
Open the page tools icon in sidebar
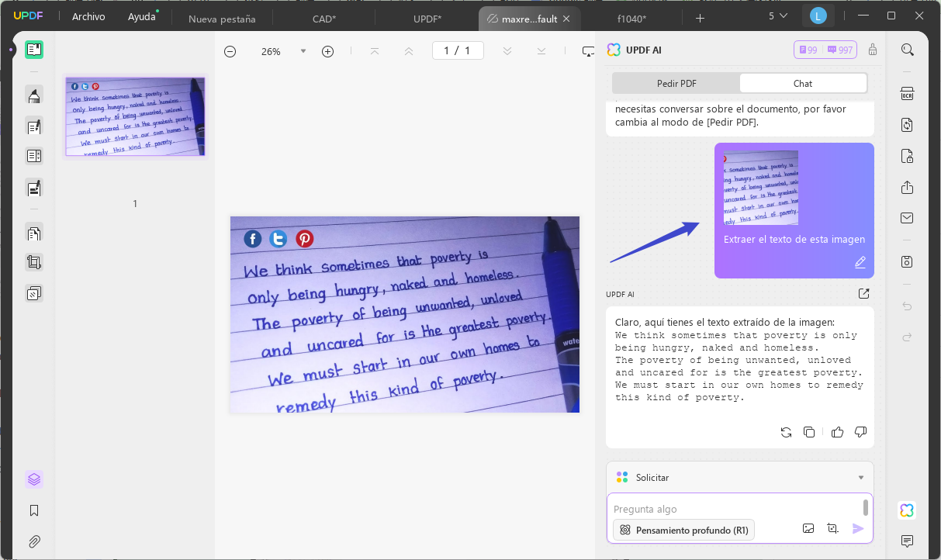tap(33, 232)
